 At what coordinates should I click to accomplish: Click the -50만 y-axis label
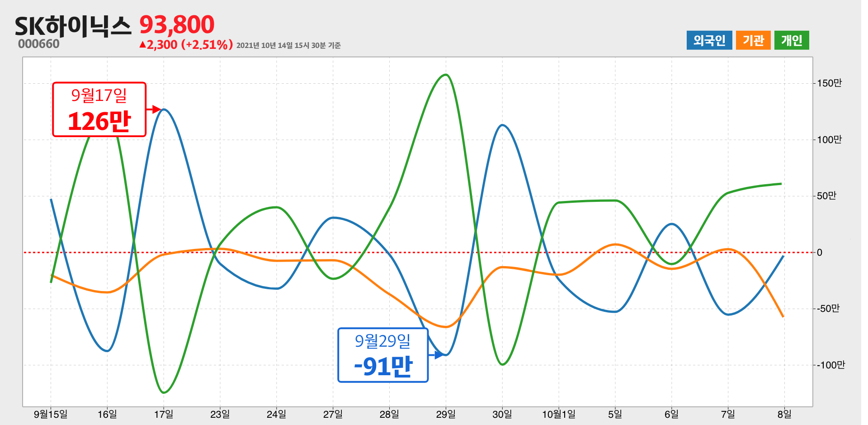828,309
